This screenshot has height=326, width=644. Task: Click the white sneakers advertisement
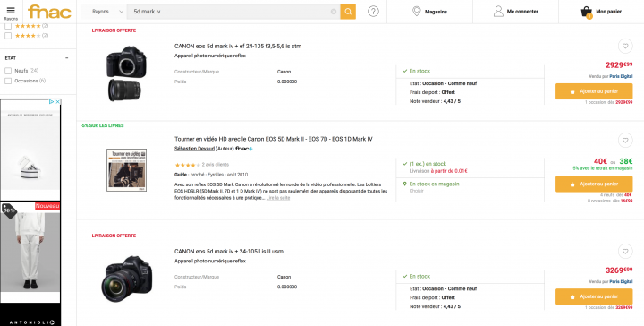(30, 150)
